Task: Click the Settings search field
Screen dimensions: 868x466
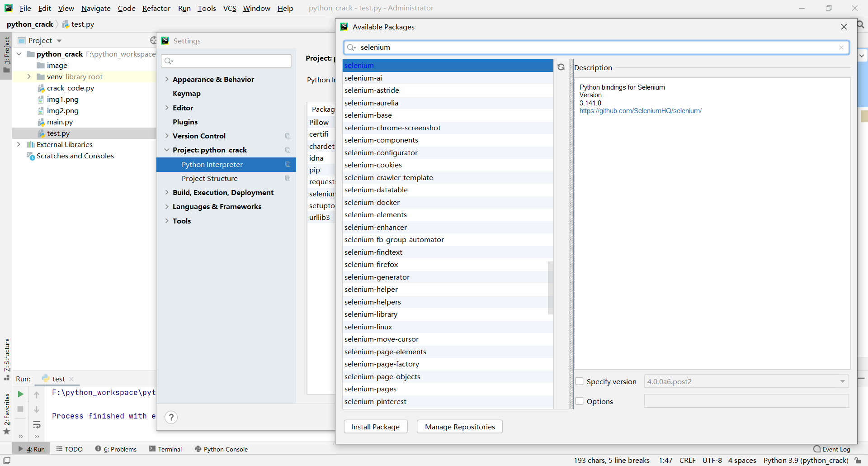Action: 226,61
